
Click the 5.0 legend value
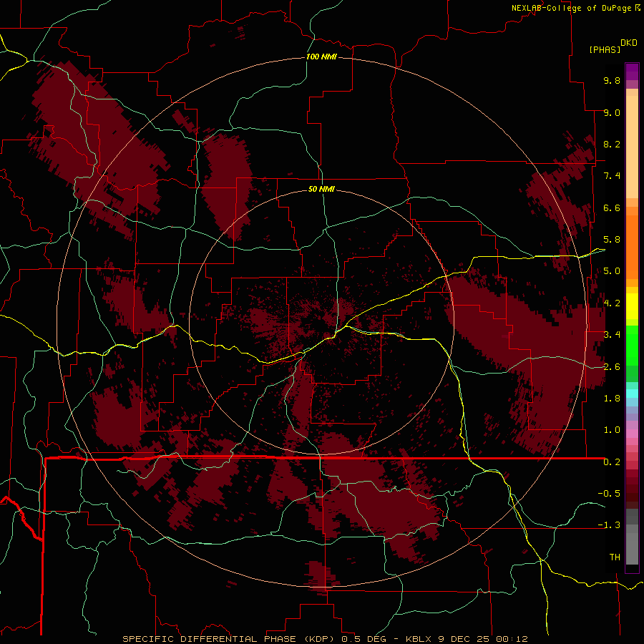(612, 271)
